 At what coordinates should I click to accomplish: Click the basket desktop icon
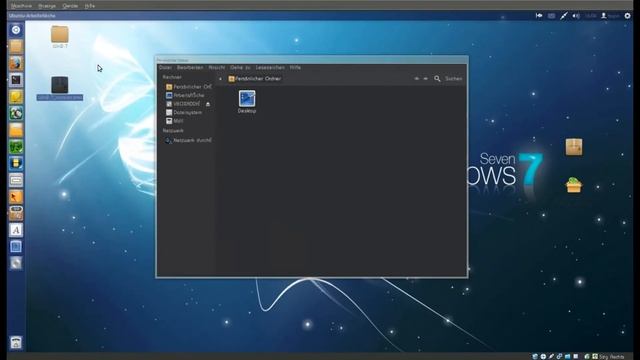click(x=573, y=185)
